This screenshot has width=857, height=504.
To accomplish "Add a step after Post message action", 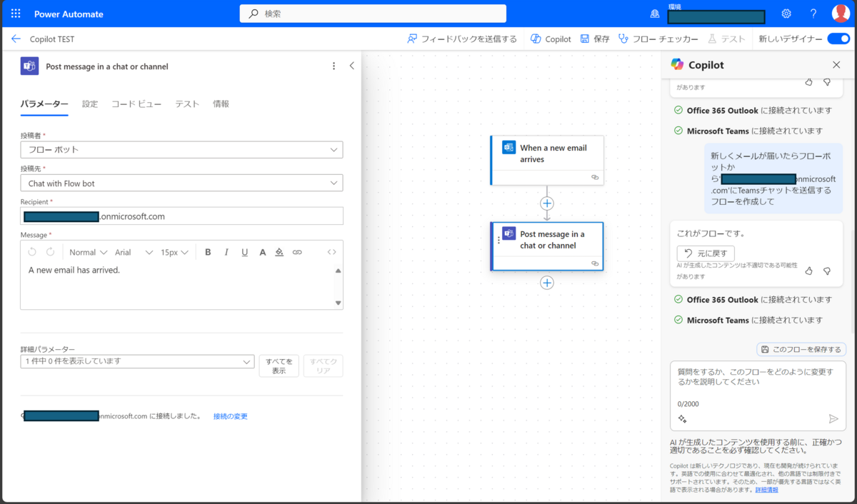I will [x=547, y=283].
